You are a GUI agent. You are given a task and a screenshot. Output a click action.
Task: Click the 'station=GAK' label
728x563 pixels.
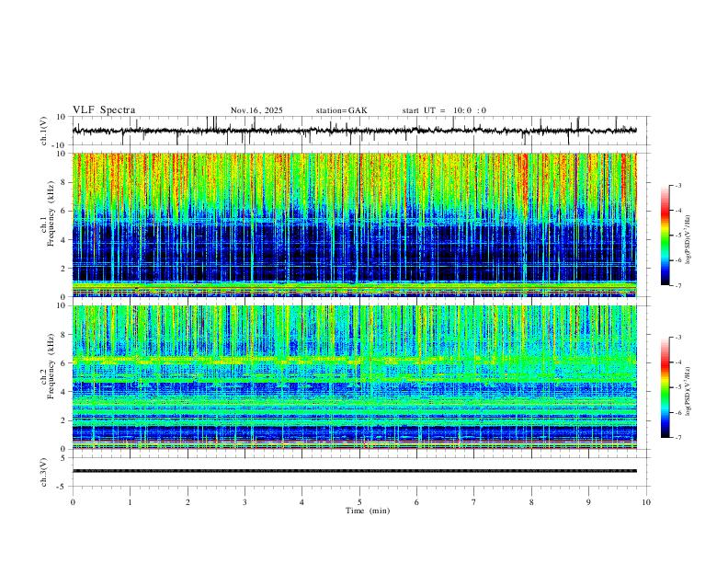pos(341,110)
